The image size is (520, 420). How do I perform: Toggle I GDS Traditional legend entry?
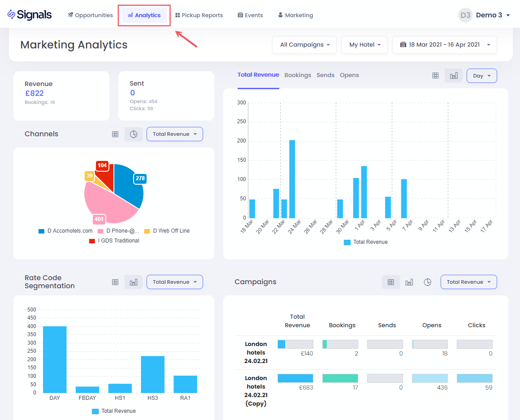pos(114,241)
